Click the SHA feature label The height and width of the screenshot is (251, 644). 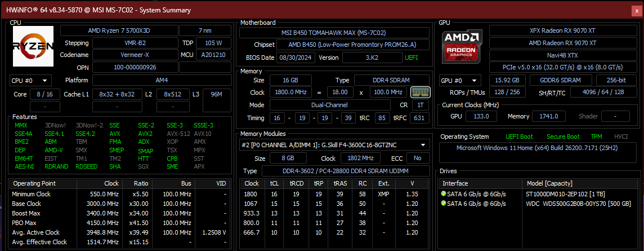[x=115, y=166]
